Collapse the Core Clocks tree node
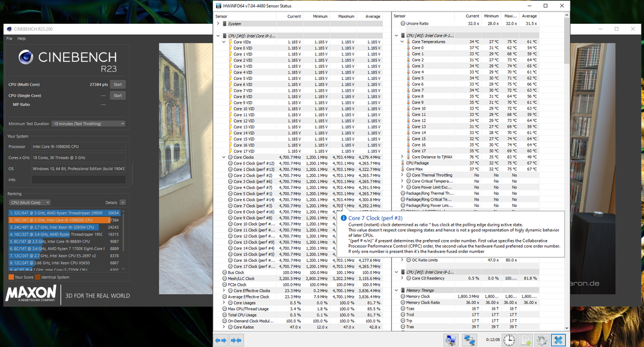644x347 pixels. tap(224, 157)
